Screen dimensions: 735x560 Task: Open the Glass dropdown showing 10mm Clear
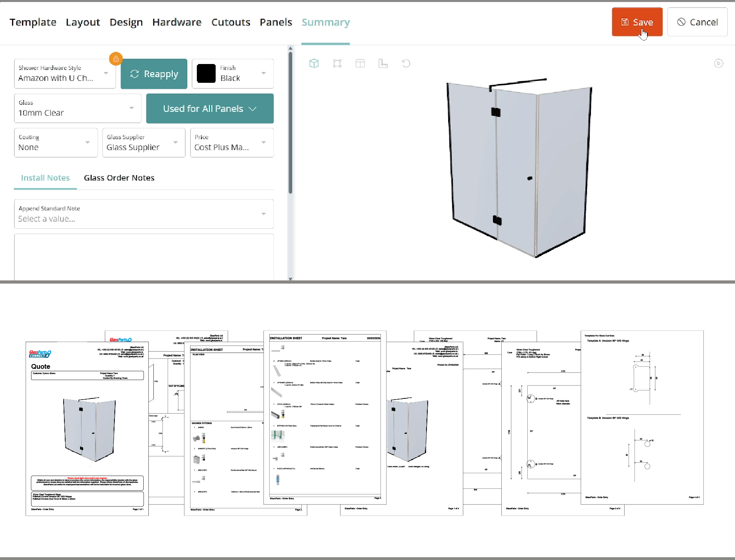tap(78, 108)
